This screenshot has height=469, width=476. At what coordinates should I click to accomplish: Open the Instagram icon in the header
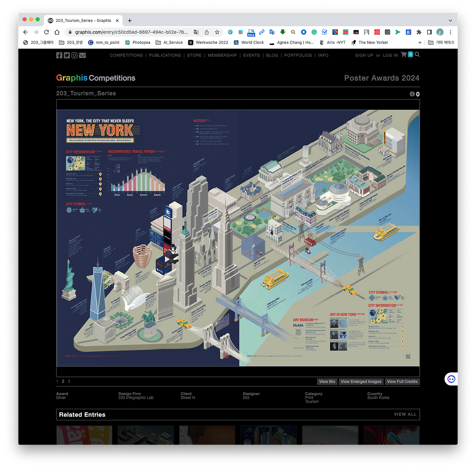pyautogui.click(x=74, y=55)
